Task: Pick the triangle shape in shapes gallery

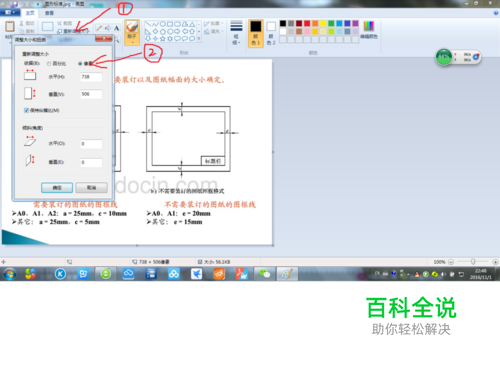Action: (x=192, y=24)
